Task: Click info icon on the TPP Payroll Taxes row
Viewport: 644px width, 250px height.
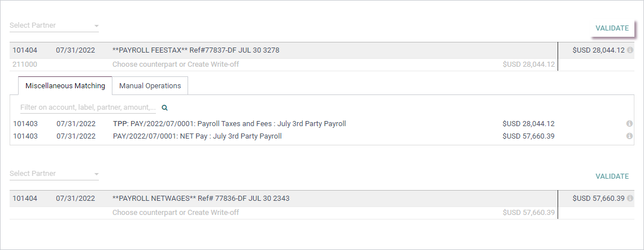Action: (629, 123)
